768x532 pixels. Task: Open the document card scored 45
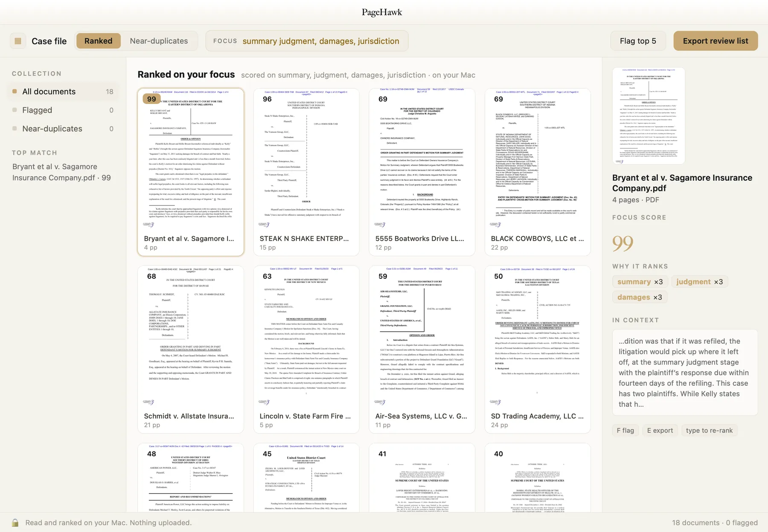click(306, 477)
